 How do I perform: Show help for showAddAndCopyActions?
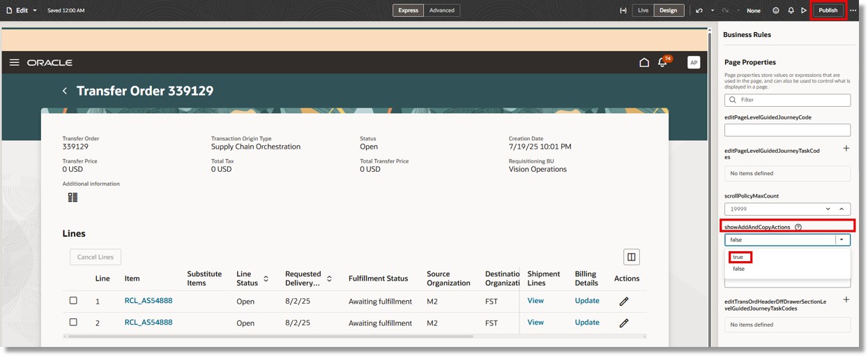tap(798, 227)
